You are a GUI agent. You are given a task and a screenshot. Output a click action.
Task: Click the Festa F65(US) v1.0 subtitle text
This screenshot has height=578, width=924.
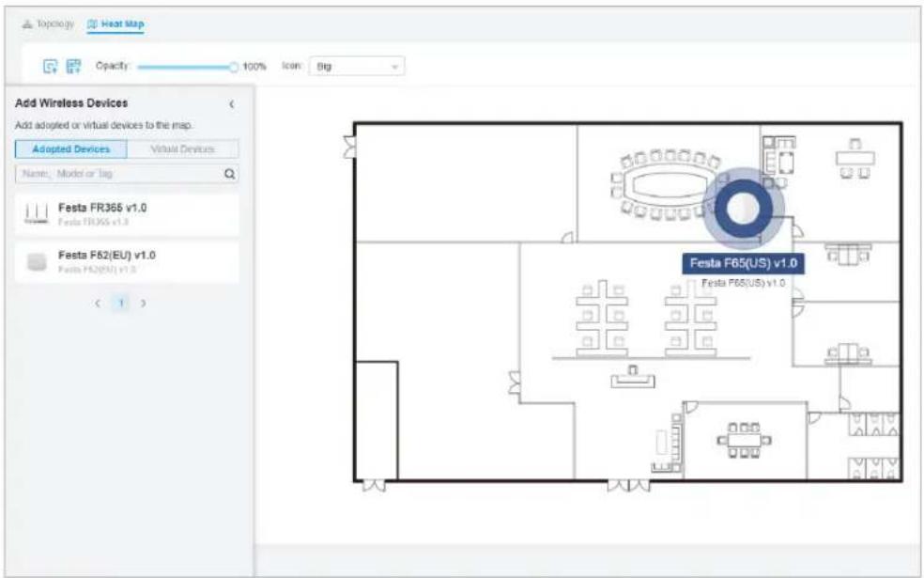pos(743,283)
